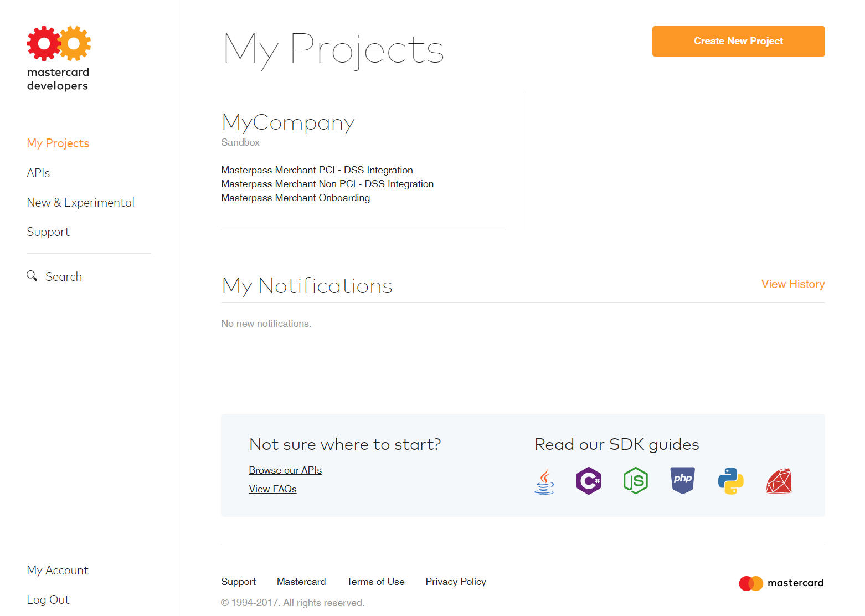The image size is (865, 616).
Task: Open New & Experimental section
Action: pyautogui.click(x=80, y=203)
